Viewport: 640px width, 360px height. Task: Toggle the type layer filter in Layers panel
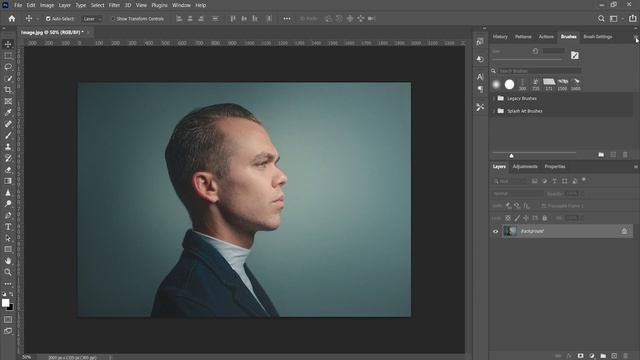tap(554, 181)
